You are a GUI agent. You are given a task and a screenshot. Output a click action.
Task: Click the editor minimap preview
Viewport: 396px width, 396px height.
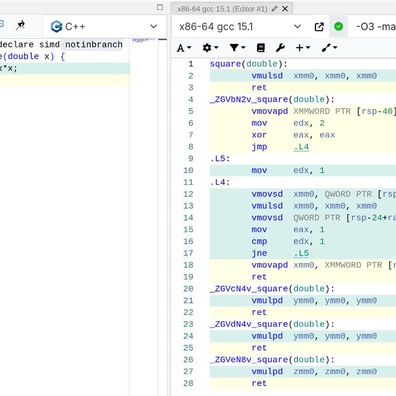tap(143, 40)
